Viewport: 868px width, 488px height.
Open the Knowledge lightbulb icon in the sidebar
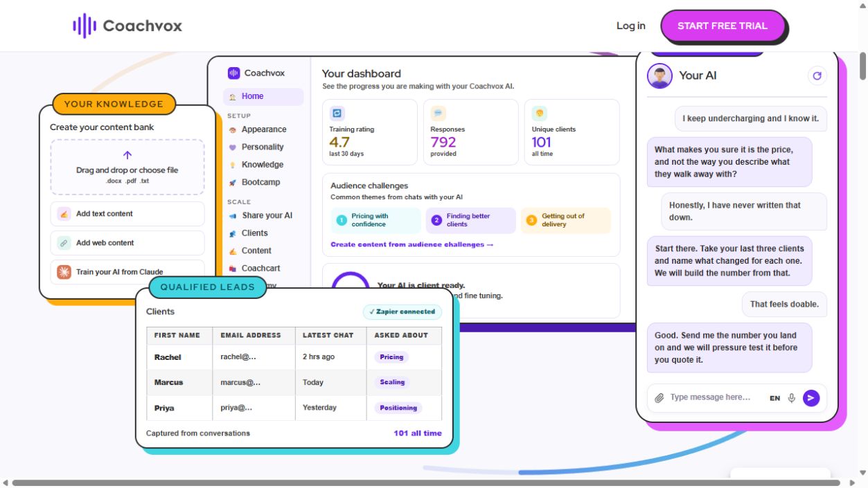pos(233,165)
